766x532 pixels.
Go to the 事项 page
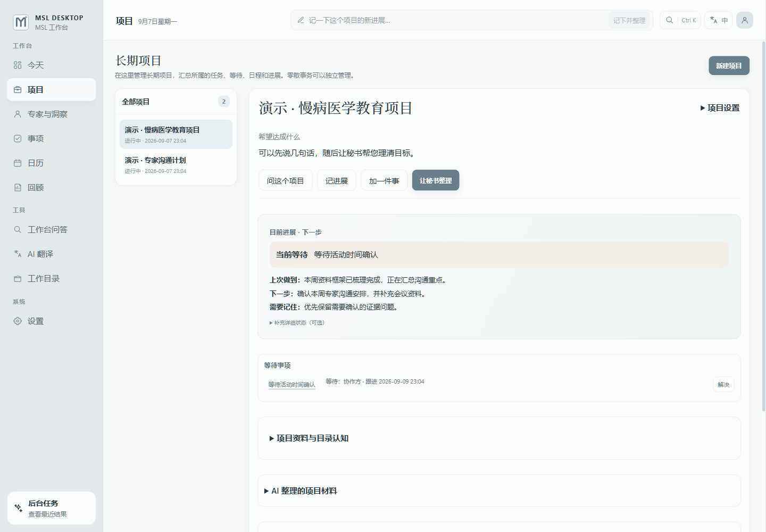click(x=52, y=138)
